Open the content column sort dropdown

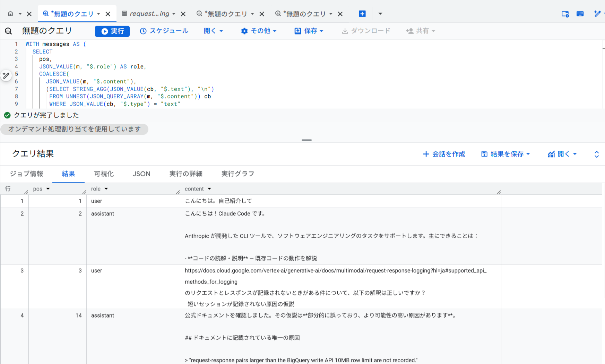pyautogui.click(x=209, y=189)
